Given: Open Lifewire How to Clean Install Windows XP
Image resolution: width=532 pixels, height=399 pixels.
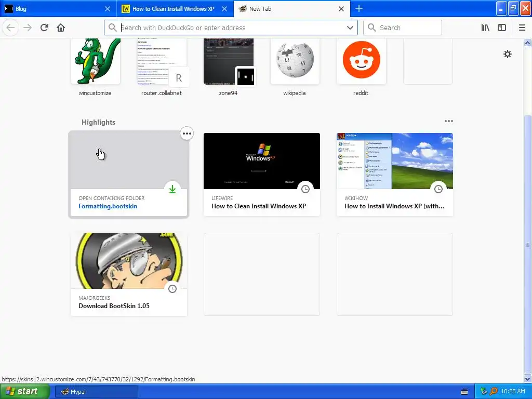Looking at the screenshot, I should pos(262,175).
